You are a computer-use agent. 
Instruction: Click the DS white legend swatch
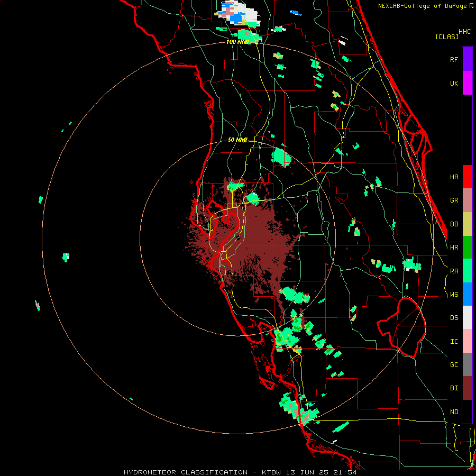467,317
